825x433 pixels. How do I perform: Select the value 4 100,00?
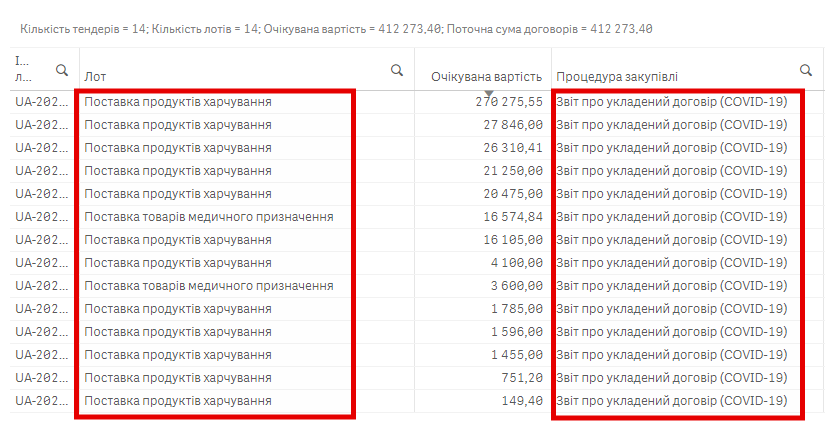(517, 263)
